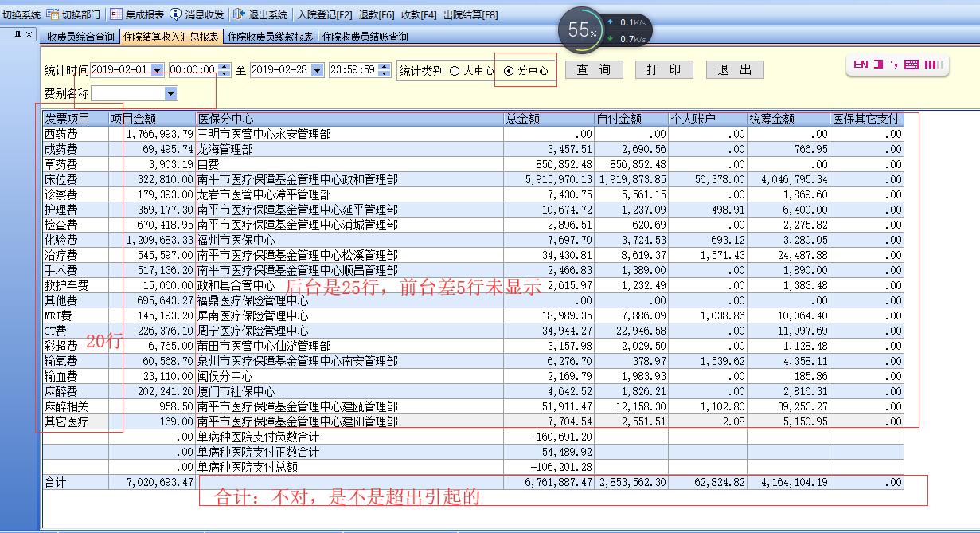
Task: Select the 床位费 row cell
Action: pyautogui.click(x=76, y=179)
